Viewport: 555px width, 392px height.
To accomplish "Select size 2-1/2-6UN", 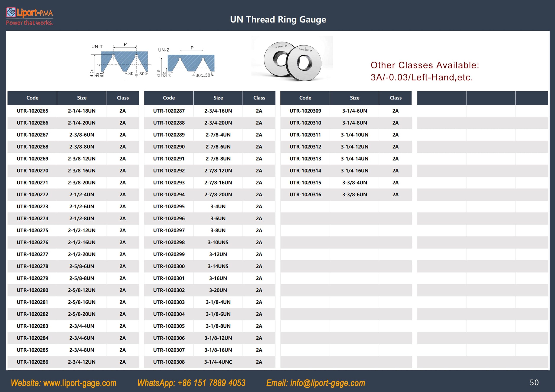I will 82,207.
